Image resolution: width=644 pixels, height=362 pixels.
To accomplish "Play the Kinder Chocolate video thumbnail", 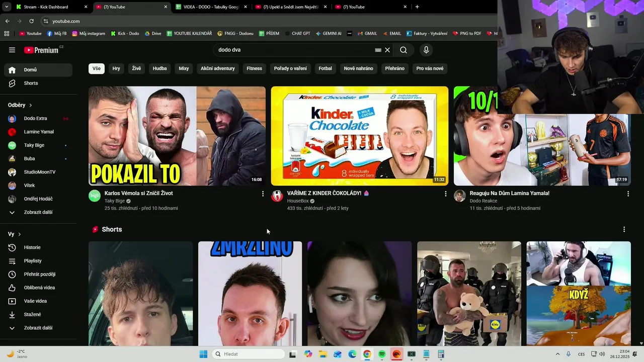I will click(x=360, y=136).
